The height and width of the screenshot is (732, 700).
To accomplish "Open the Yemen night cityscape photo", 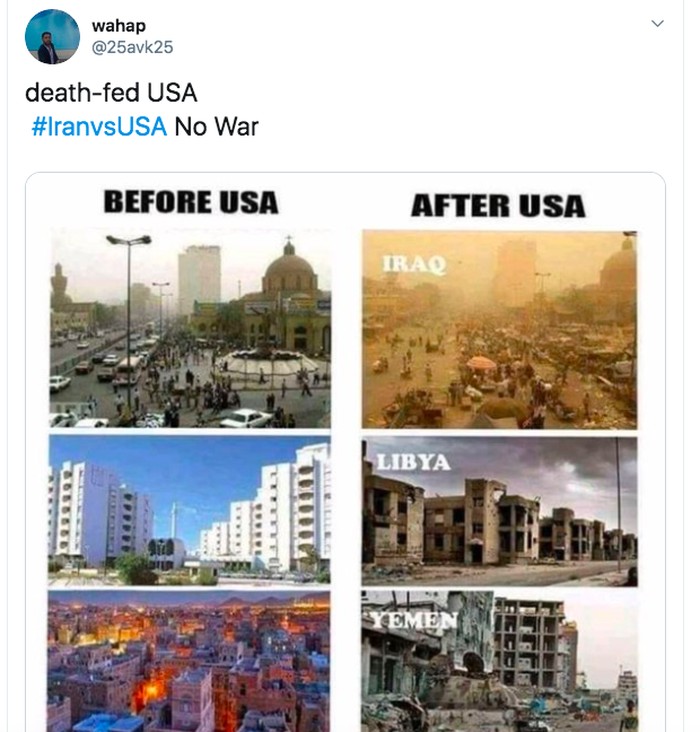I will pyautogui.click(x=189, y=661).
